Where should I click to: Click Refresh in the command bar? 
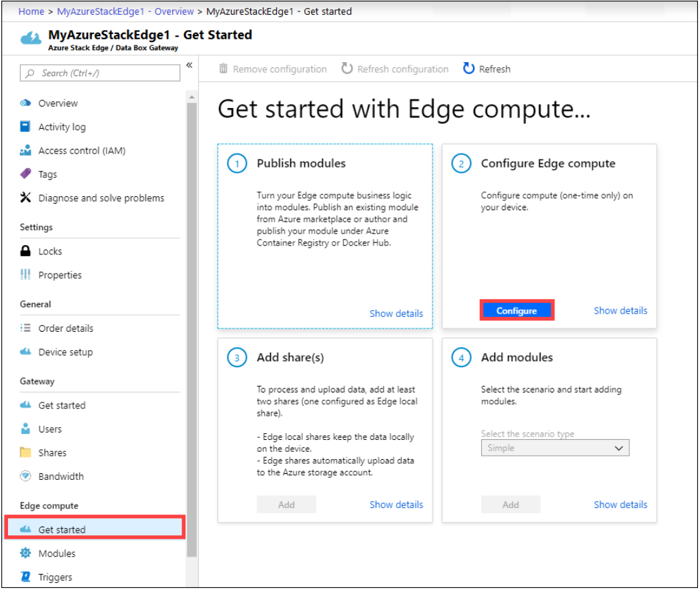pyautogui.click(x=486, y=69)
